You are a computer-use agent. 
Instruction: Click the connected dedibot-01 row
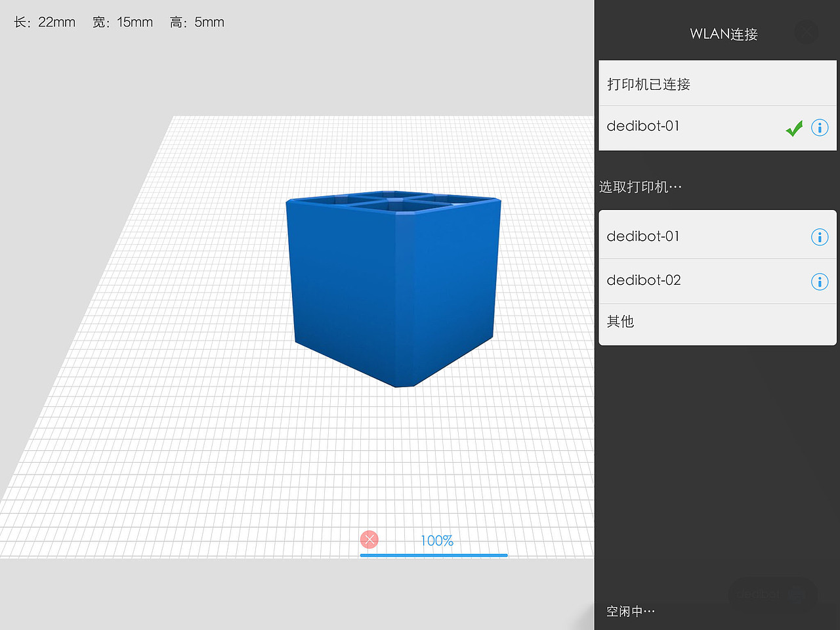(x=717, y=127)
